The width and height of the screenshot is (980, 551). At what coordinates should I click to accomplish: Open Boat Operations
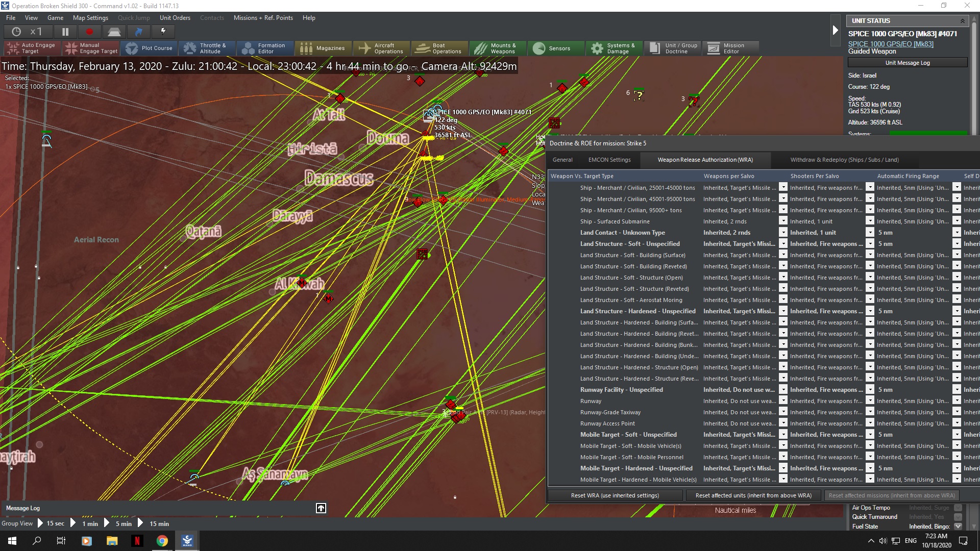(440, 48)
